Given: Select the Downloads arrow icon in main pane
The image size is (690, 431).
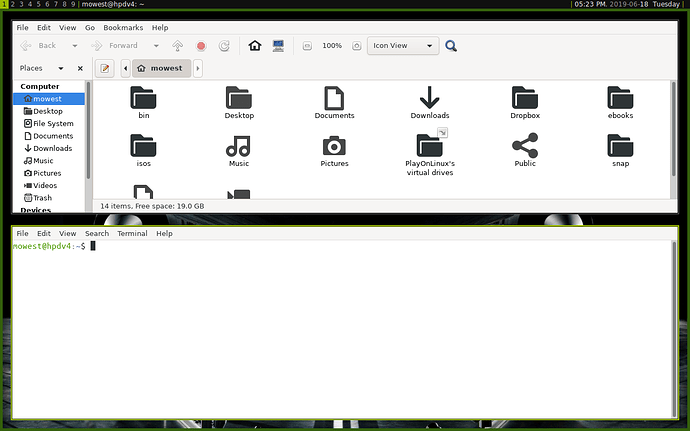Looking at the screenshot, I should pyautogui.click(x=429, y=98).
